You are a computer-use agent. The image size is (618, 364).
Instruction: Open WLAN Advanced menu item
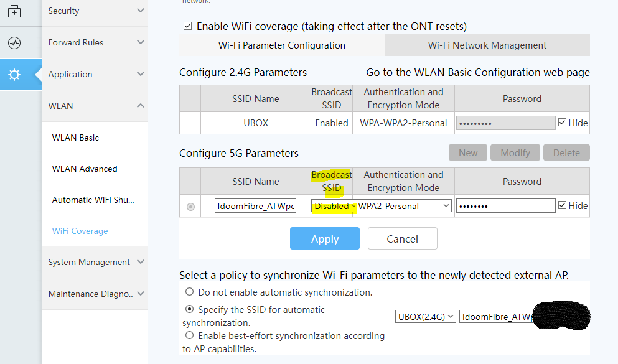click(85, 169)
